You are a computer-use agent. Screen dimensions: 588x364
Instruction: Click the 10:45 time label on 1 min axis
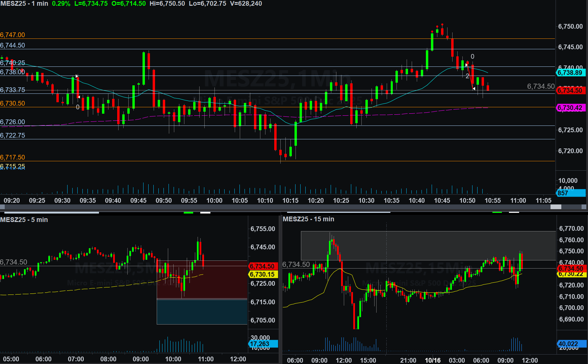[442, 200]
